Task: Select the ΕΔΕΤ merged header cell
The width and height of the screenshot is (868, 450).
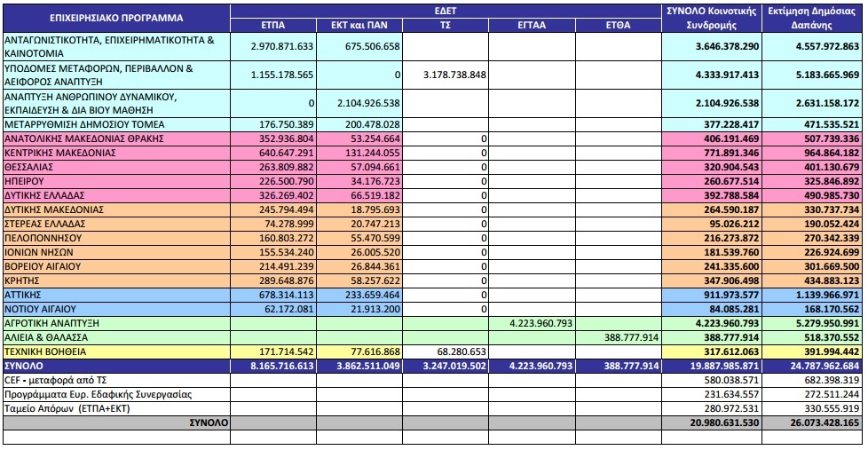Action: (446, 11)
